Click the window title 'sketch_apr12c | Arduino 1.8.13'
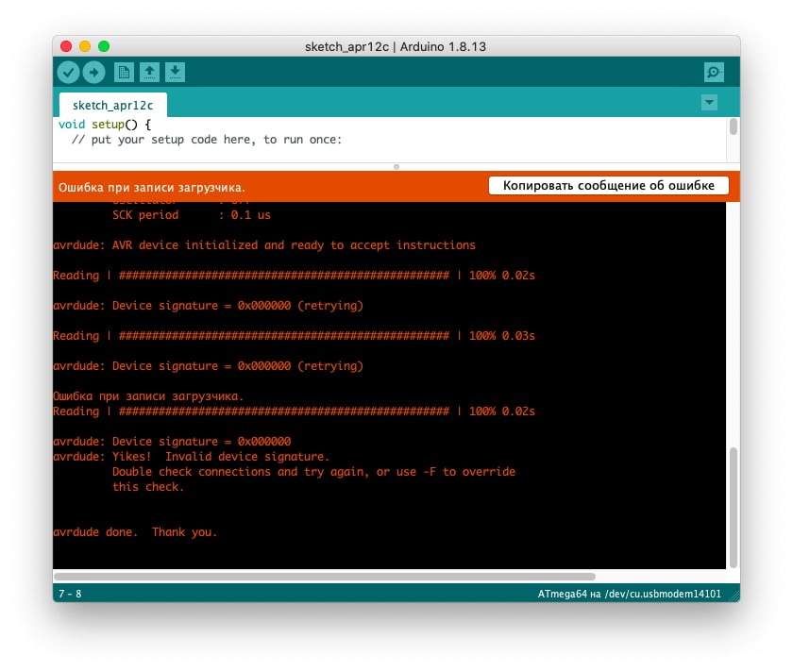 coord(396,46)
